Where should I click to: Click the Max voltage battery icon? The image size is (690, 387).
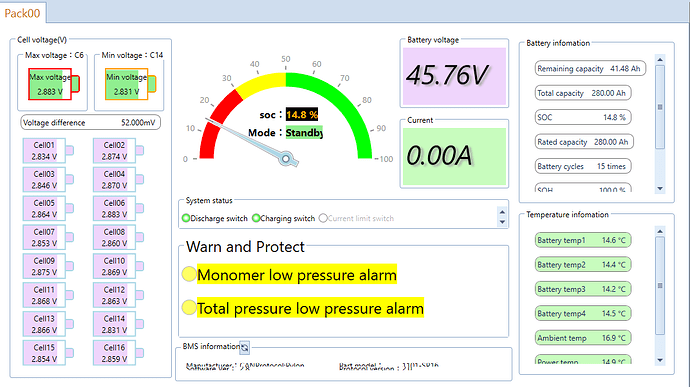[54, 84]
